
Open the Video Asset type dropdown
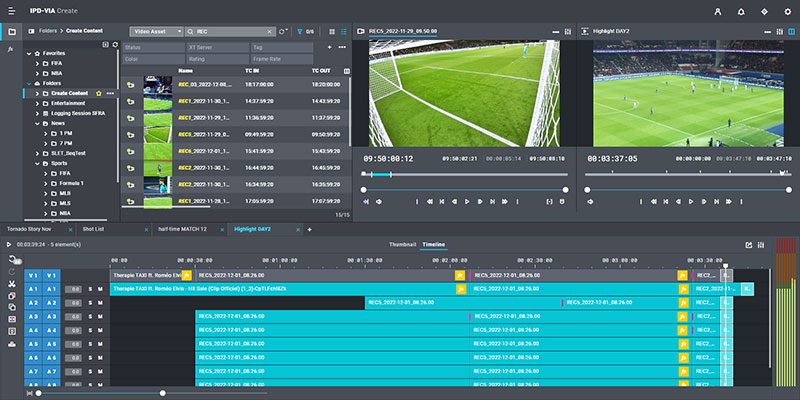(x=156, y=32)
